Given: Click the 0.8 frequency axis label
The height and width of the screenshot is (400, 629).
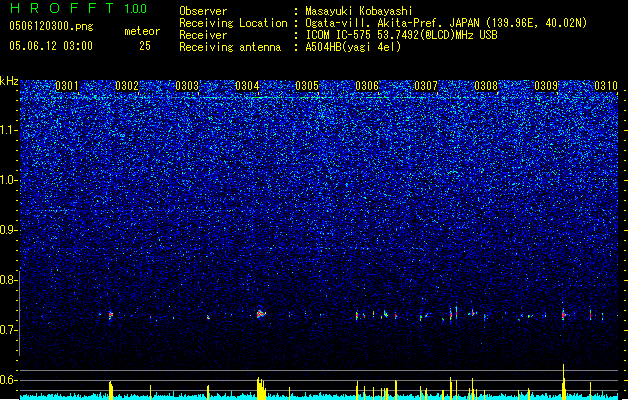Looking at the screenshot, I should click(x=9, y=280).
